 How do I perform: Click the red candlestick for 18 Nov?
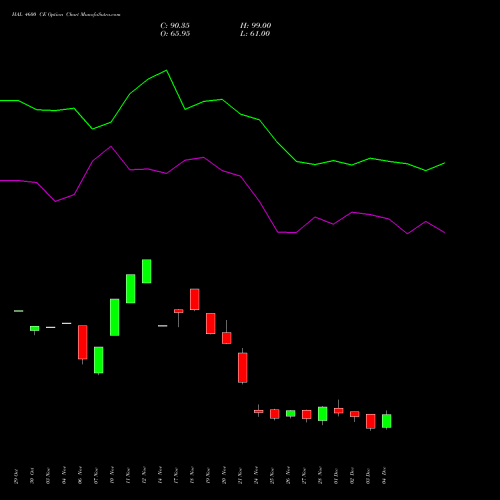click(195, 299)
